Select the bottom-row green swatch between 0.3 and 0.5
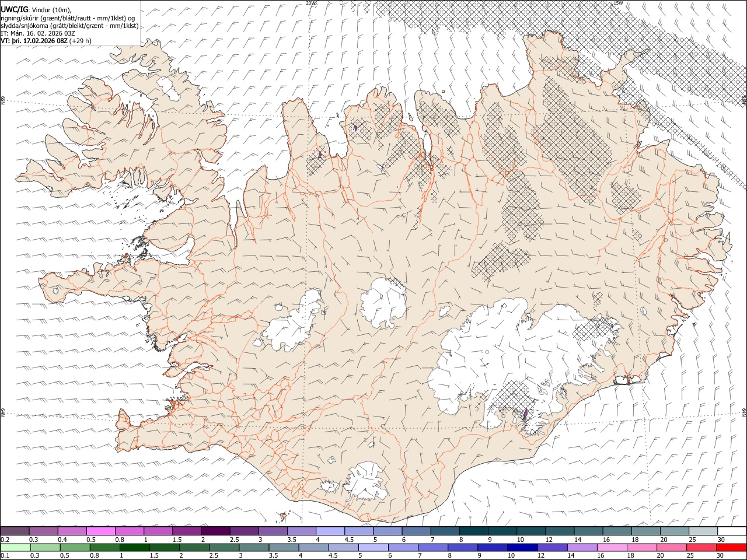747x560 pixels. pyautogui.click(x=45, y=547)
